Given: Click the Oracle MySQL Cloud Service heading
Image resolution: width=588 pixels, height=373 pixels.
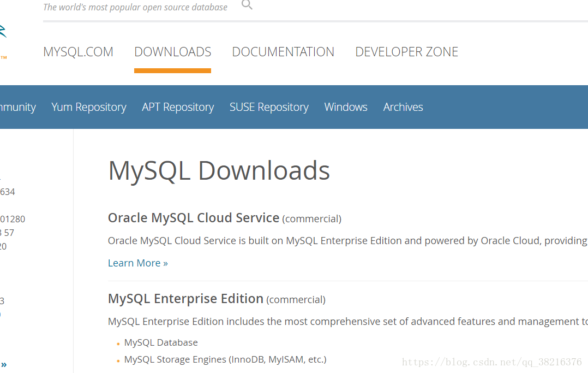Looking at the screenshot, I should (x=194, y=218).
